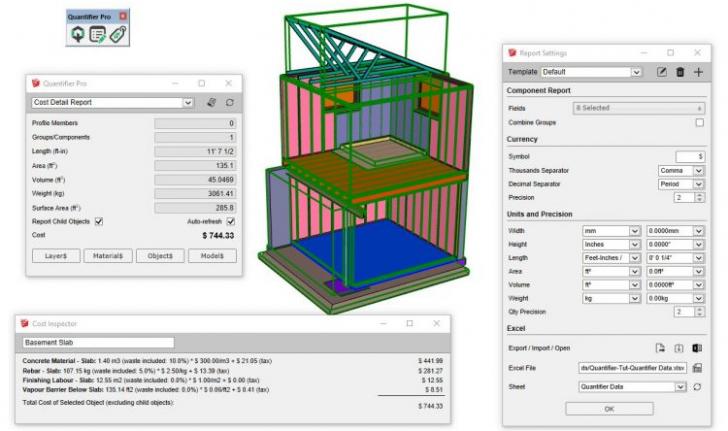Click the Basement Slab name field
This screenshot has height=431, width=728.
pyautogui.click(x=98, y=343)
